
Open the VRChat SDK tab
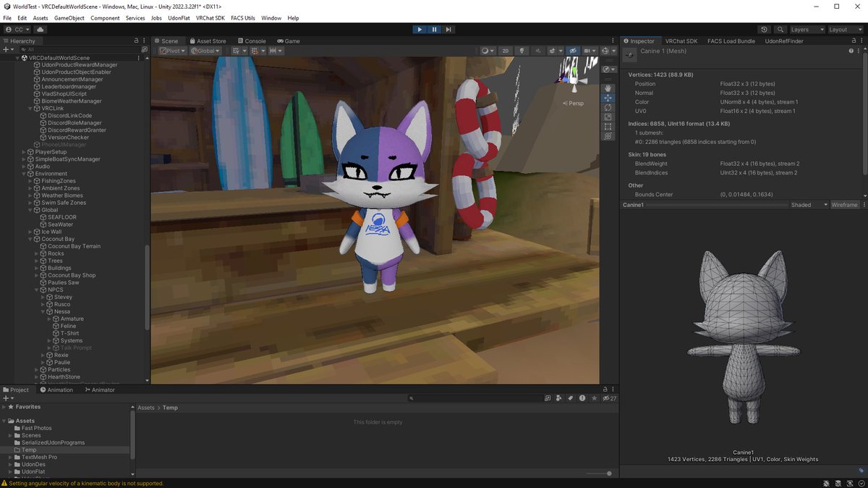[x=681, y=41]
